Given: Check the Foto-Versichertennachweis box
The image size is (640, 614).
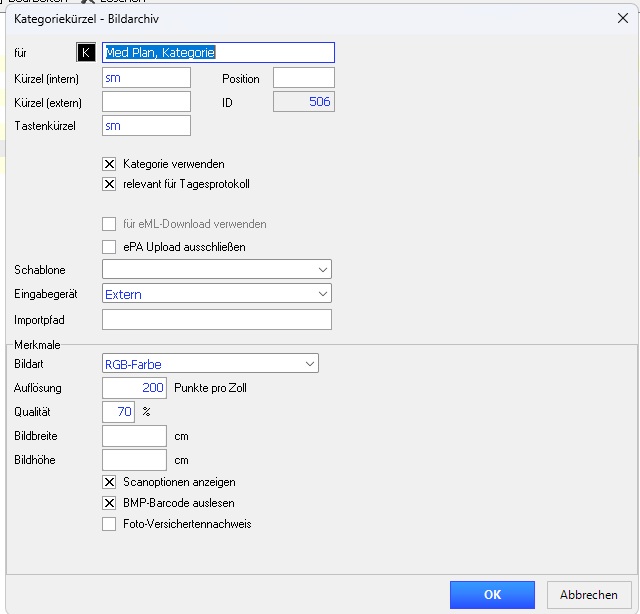Looking at the screenshot, I should (109, 524).
